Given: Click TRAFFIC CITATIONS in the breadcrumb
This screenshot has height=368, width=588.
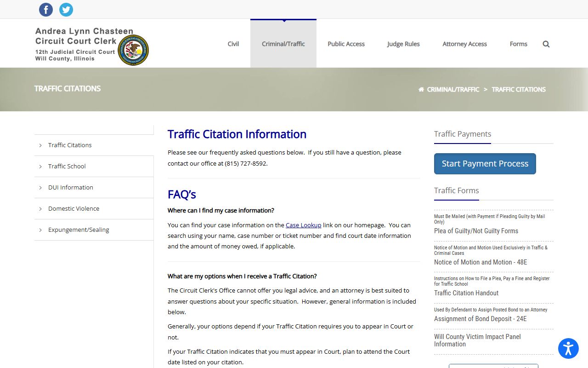Looking at the screenshot, I should tap(519, 90).
